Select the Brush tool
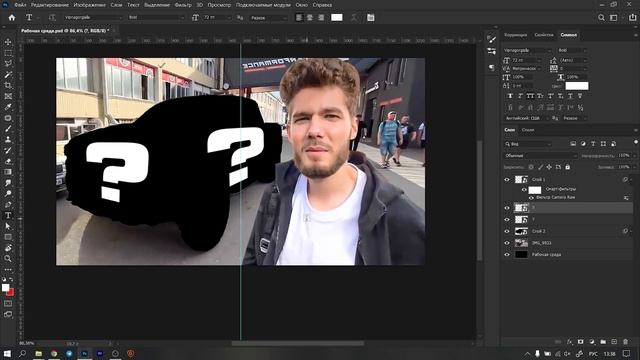Screen dimensions: 640x360 point(8,129)
